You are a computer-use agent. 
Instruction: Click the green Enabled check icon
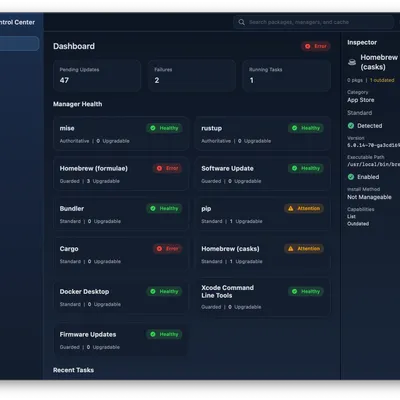[351, 177]
